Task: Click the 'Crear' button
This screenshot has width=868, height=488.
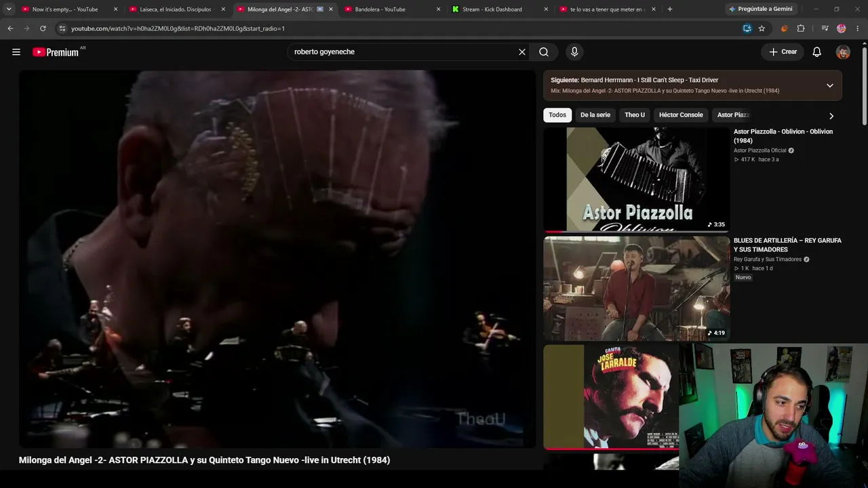Action: tap(783, 52)
